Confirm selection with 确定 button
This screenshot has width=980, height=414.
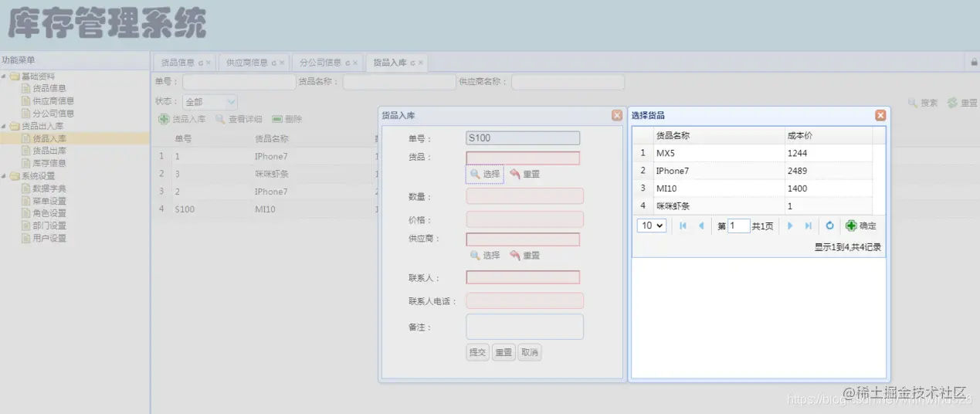coord(861,226)
